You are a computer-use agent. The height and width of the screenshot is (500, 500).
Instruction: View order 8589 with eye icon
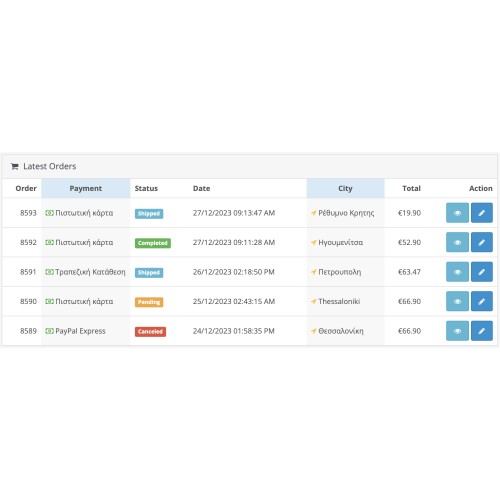(x=457, y=331)
